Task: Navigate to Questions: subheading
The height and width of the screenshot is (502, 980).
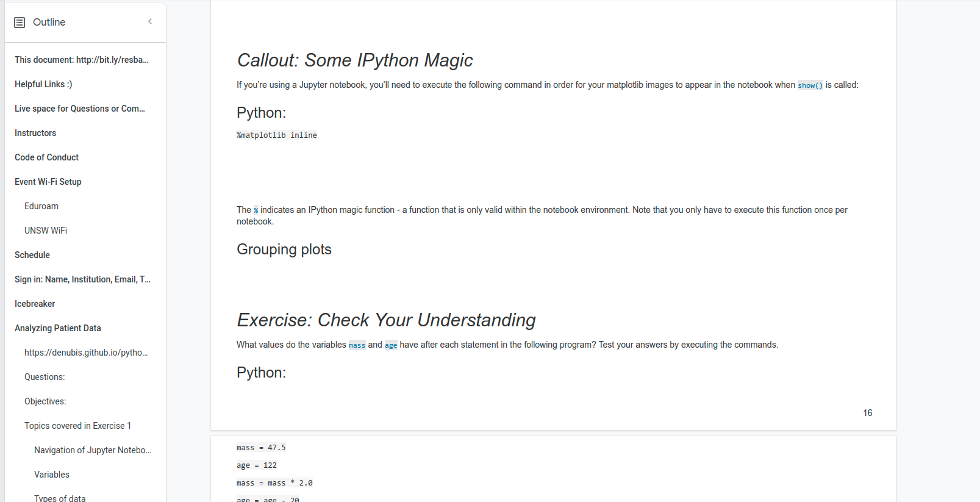Action: [45, 377]
